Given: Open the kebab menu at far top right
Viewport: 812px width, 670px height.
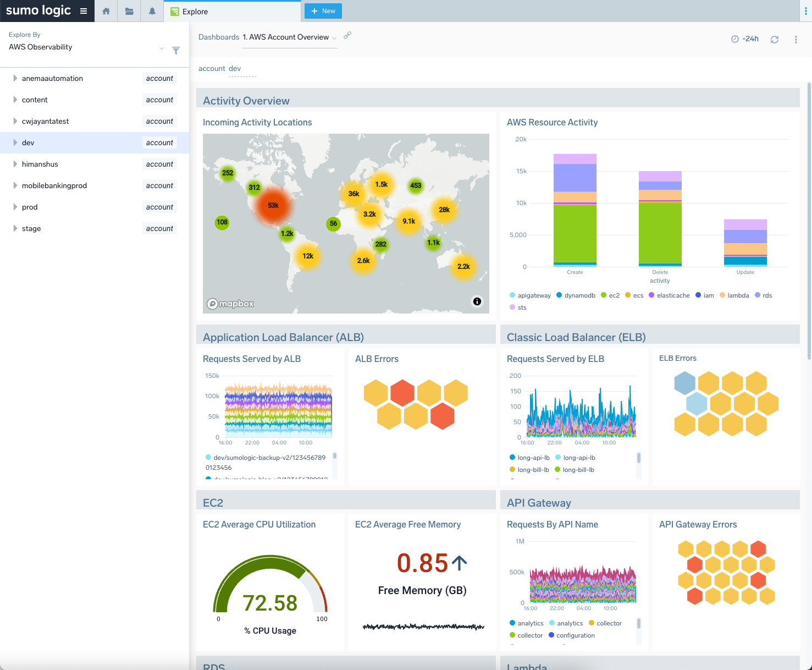Looking at the screenshot, I should coord(806,11).
